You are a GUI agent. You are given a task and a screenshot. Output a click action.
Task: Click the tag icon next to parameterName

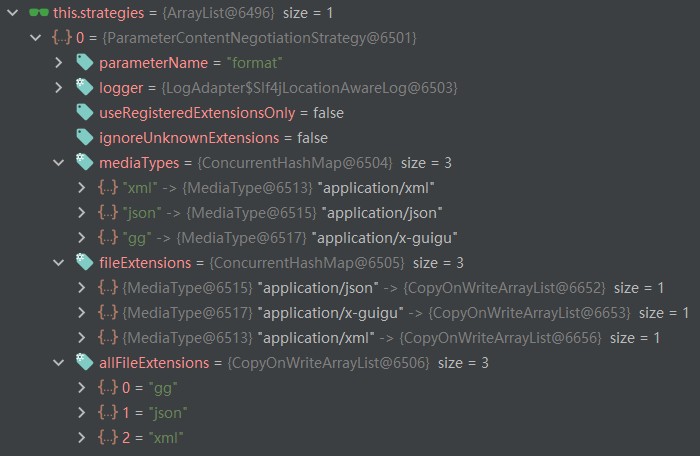[85, 62]
